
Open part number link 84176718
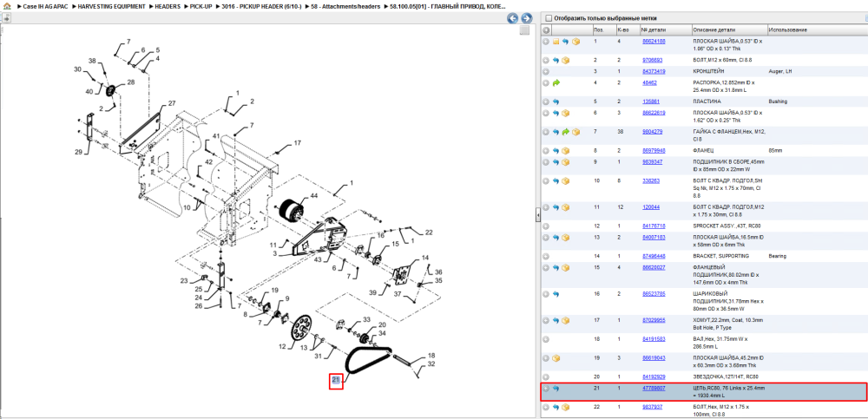tap(654, 226)
